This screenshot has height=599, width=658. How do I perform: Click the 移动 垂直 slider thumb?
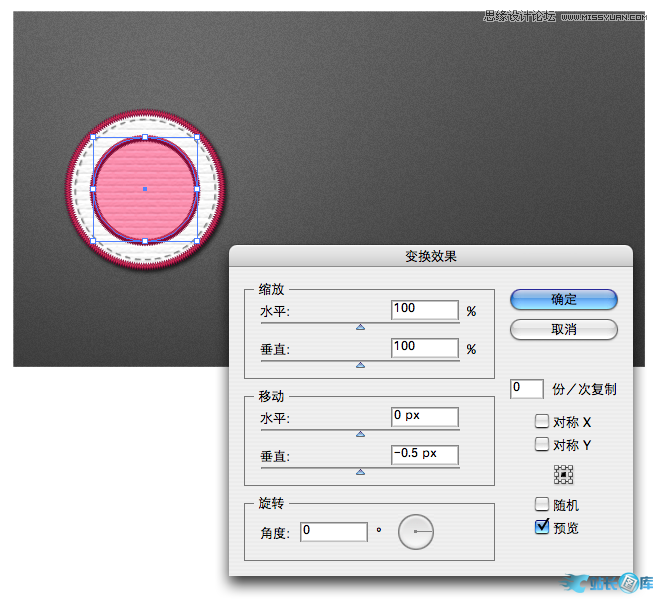click(x=360, y=470)
